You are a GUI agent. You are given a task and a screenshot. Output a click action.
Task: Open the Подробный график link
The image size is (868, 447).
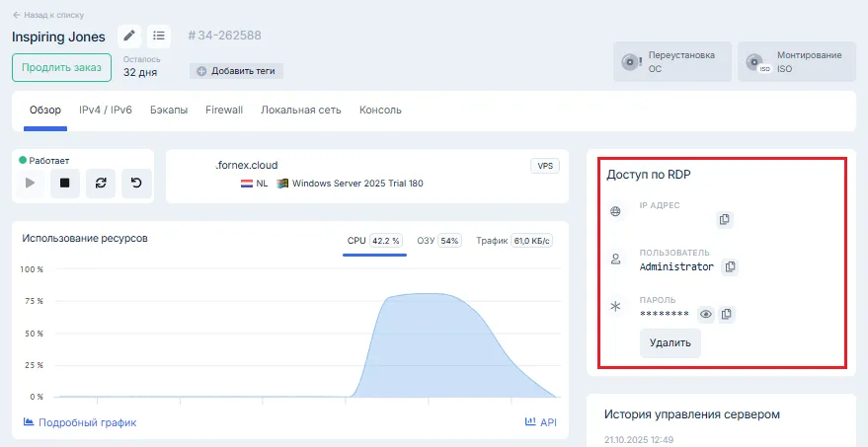(x=80, y=422)
